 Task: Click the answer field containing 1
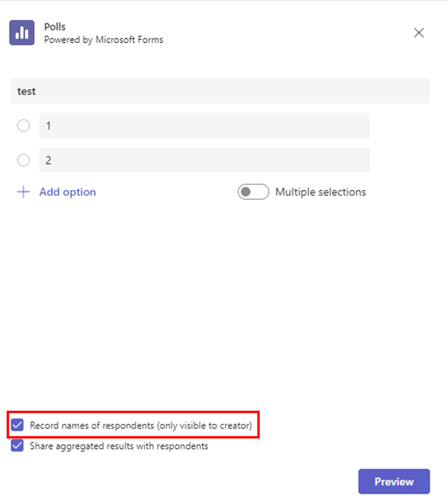[x=204, y=125]
